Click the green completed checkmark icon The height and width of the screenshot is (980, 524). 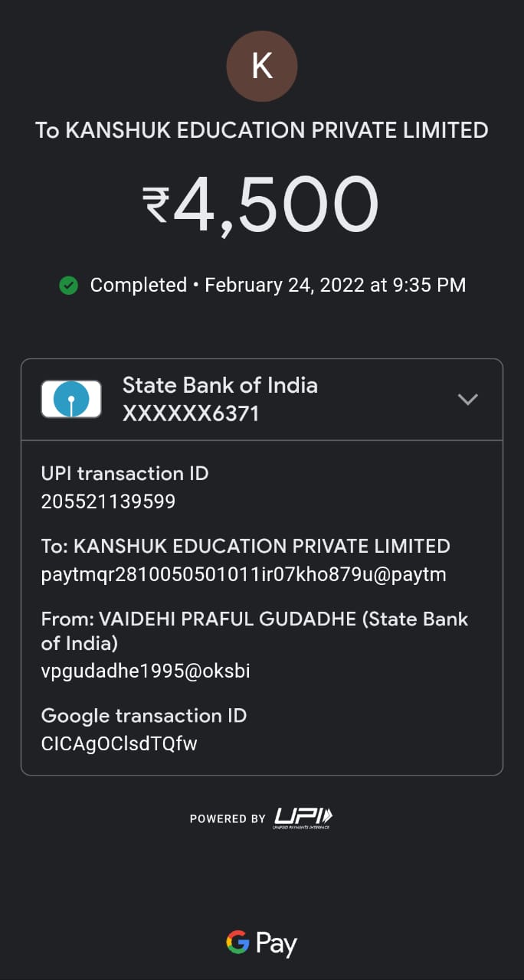tap(69, 286)
